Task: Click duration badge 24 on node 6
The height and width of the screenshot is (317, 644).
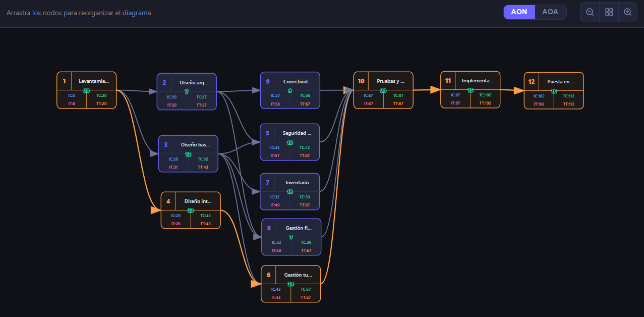Action: 290,284
